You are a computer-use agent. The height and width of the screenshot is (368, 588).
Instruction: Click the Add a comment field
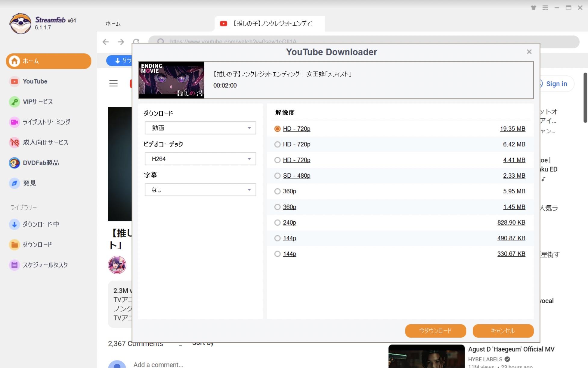pyautogui.click(x=159, y=365)
